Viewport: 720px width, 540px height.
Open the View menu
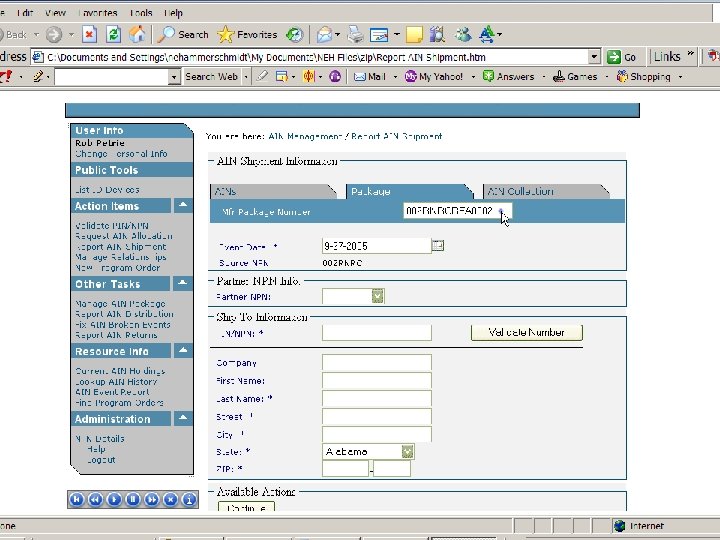[x=55, y=13]
